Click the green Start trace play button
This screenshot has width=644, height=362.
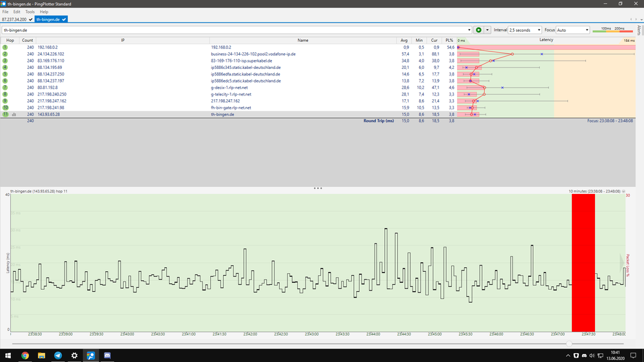click(478, 30)
